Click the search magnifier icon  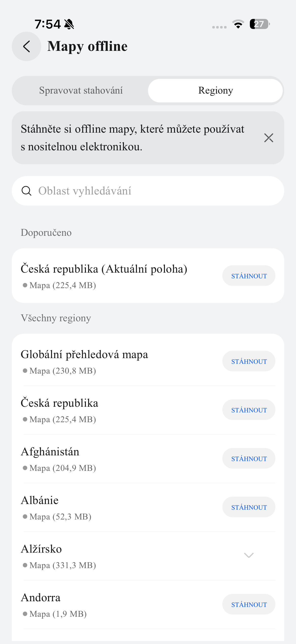tap(27, 191)
